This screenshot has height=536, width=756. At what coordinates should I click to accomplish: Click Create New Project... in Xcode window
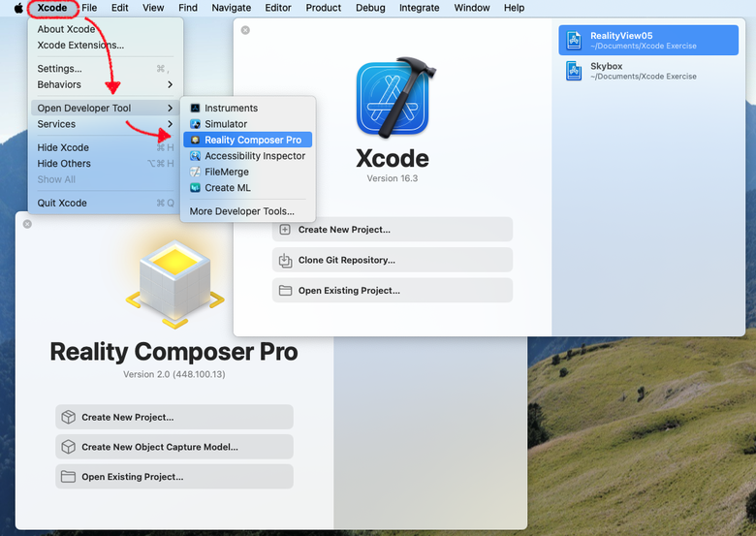[393, 230]
